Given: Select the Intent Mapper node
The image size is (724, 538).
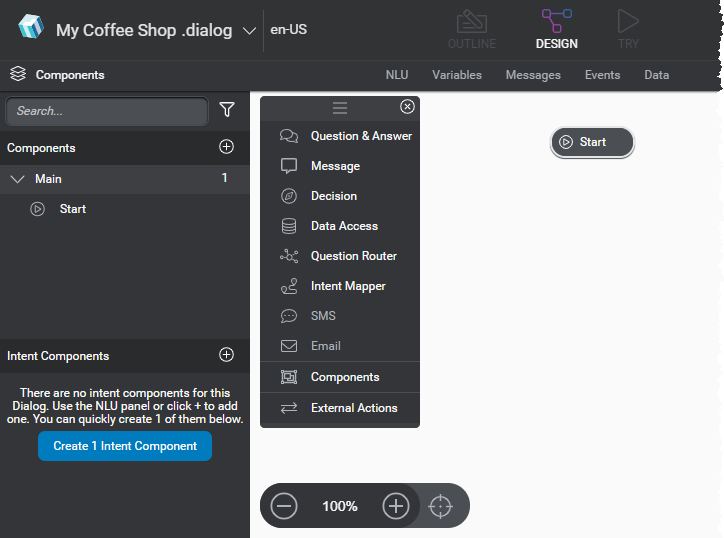Looking at the screenshot, I should click(x=347, y=286).
